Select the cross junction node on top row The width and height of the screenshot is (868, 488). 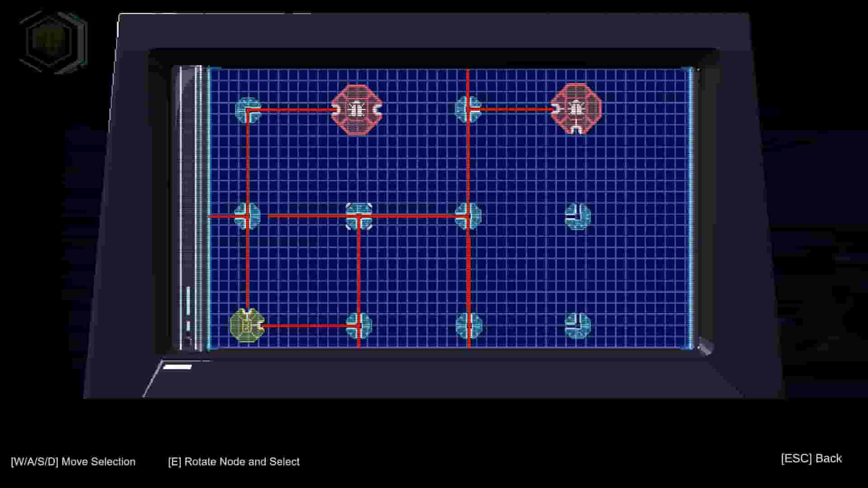coord(469,108)
